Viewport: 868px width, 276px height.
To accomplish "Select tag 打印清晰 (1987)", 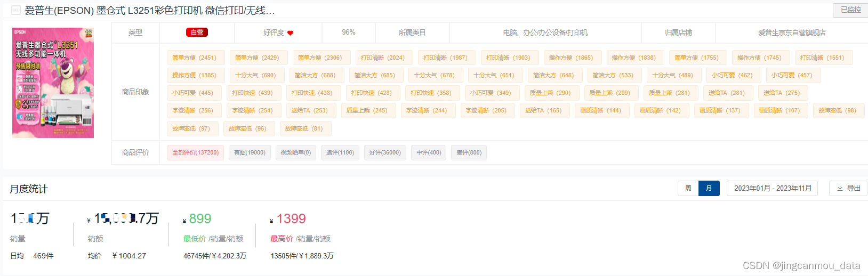I will point(446,58).
